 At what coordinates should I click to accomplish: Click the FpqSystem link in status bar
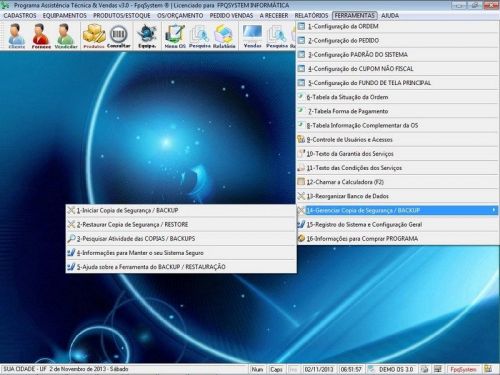(463, 369)
